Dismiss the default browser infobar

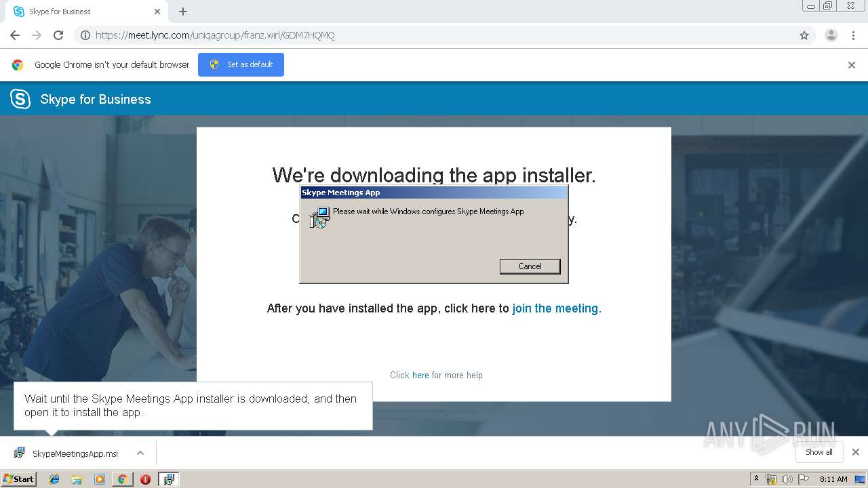click(x=852, y=65)
